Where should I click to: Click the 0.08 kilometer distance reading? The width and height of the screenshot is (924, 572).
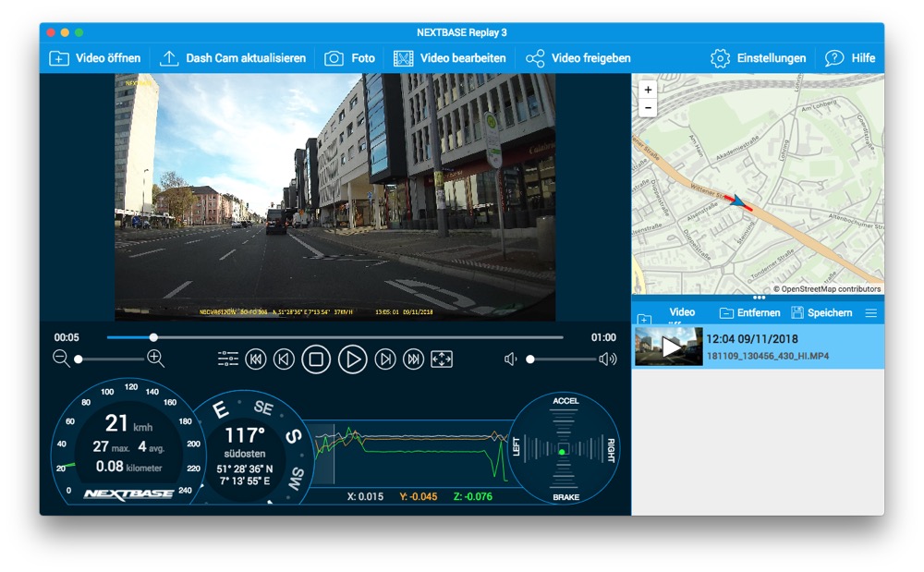tap(128, 468)
